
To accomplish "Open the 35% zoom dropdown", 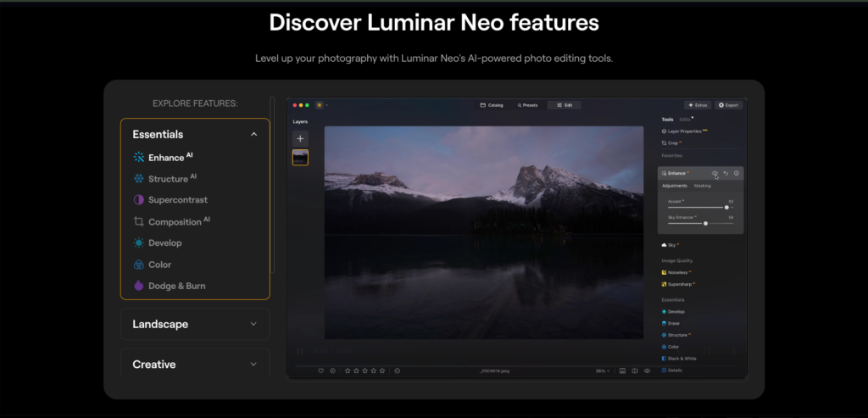I will coord(603,371).
